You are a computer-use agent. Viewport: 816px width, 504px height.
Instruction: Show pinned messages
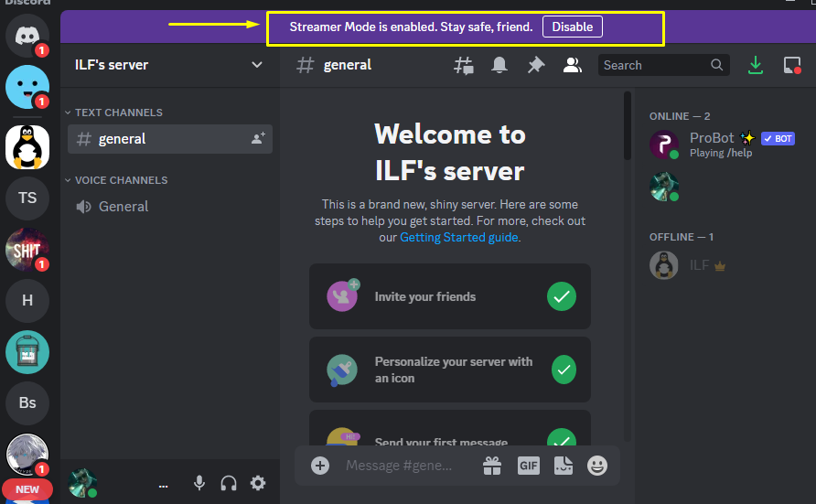pyautogui.click(x=535, y=66)
